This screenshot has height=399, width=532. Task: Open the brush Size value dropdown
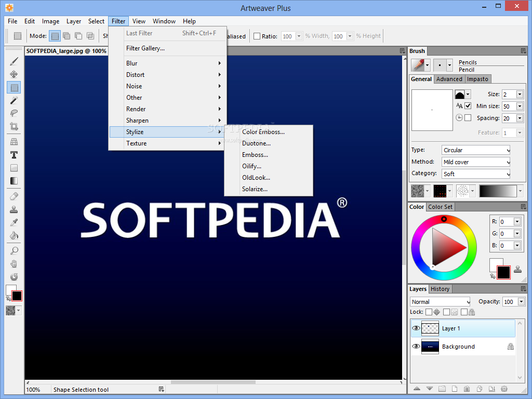pyautogui.click(x=520, y=95)
